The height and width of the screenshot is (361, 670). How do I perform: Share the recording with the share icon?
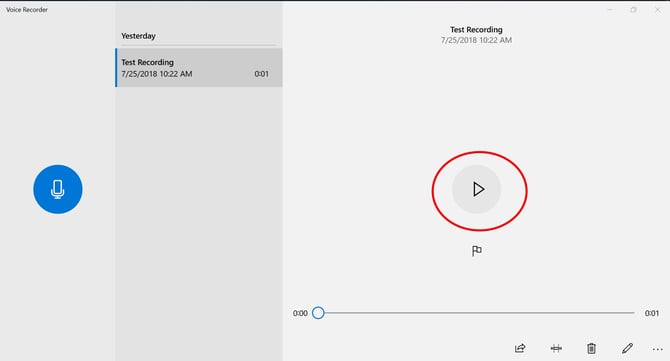tap(520, 349)
